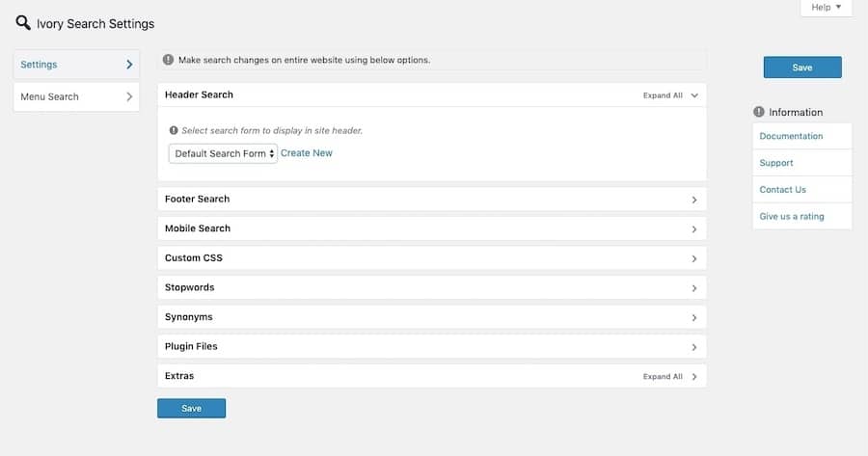Switch to the Menu Search tab
Viewport: 868px width, 456px height.
(x=50, y=96)
